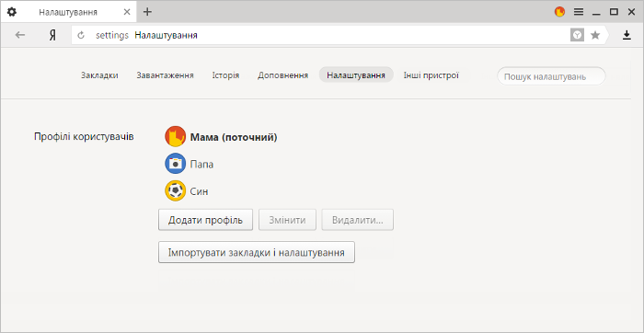Close the Налаштування tab

127,12
